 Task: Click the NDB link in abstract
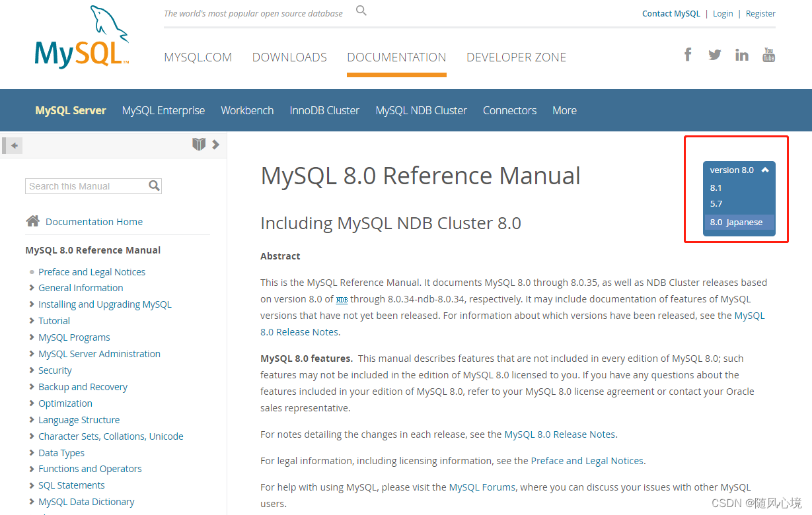click(342, 299)
